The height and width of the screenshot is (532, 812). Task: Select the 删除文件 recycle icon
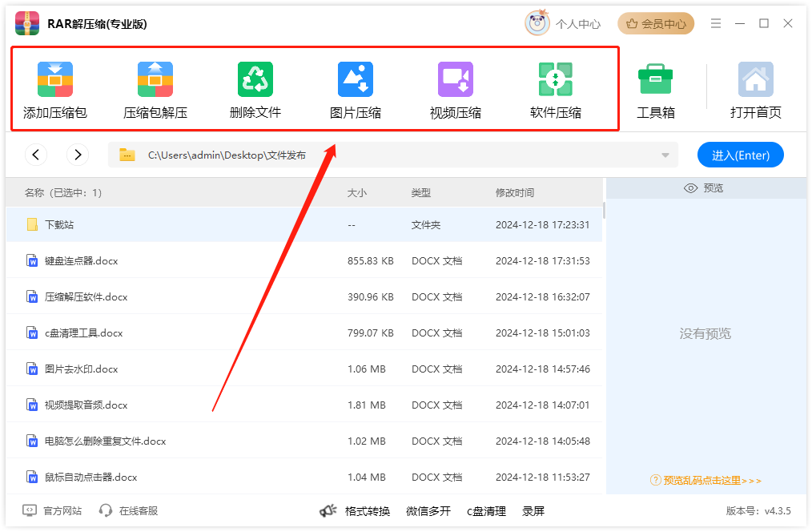coord(255,80)
